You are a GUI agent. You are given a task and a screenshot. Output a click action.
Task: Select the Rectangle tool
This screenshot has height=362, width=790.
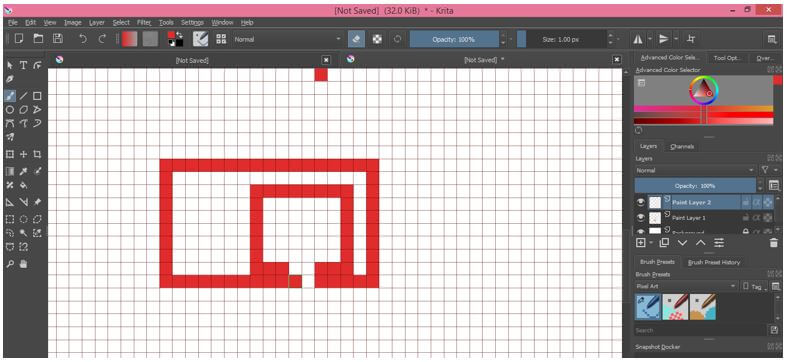coord(37,96)
